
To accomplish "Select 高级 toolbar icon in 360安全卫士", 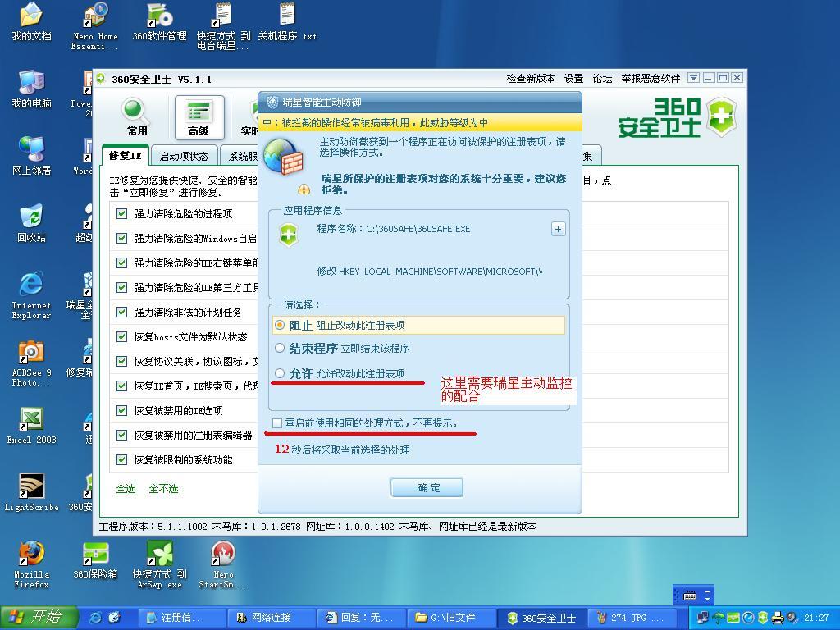I will pos(199,117).
